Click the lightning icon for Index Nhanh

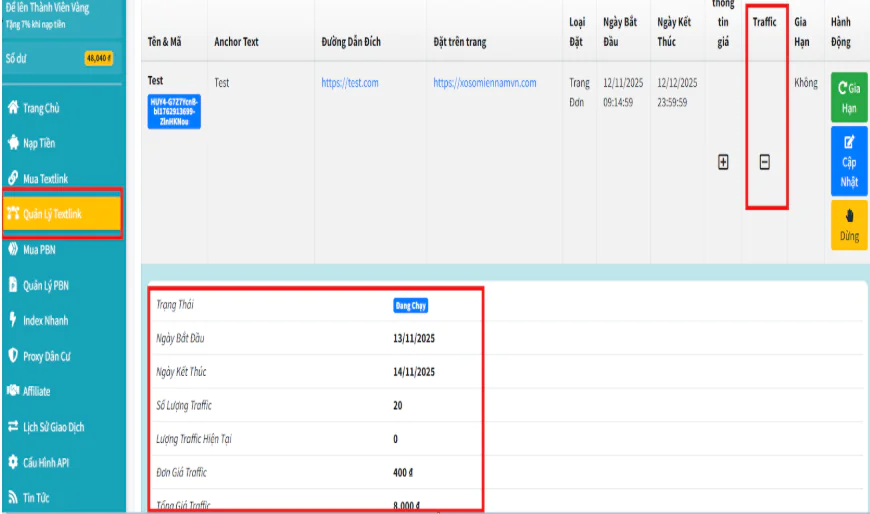(13, 321)
